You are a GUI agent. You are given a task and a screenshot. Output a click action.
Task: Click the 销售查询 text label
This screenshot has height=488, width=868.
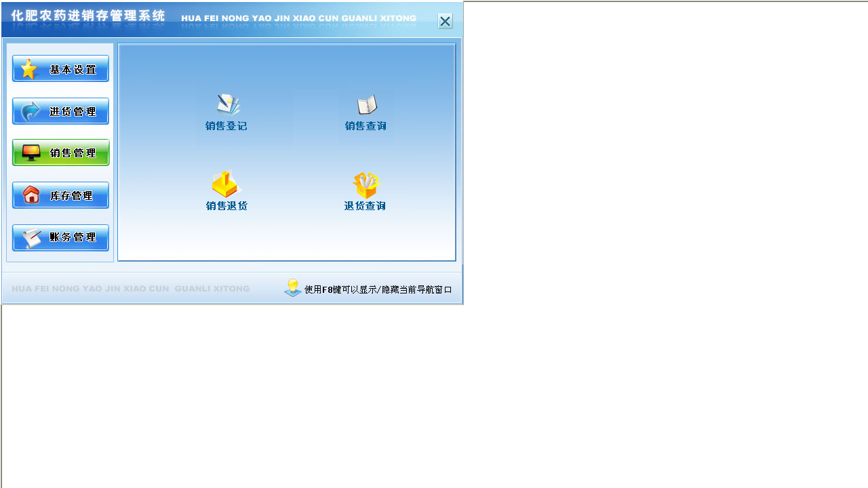(x=366, y=126)
